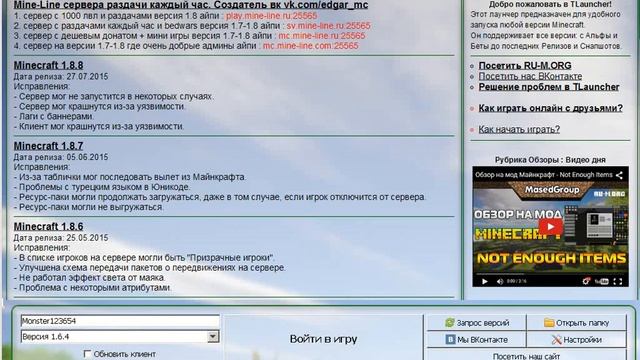Click the Minecraft 1.8.7 heading
The width and height of the screenshot is (640, 360).
pos(49,146)
